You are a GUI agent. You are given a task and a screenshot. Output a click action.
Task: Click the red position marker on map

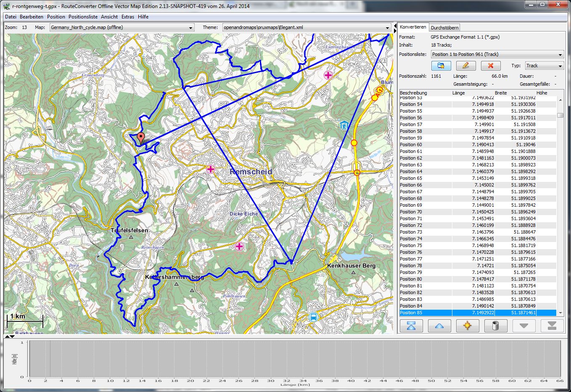(x=141, y=137)
